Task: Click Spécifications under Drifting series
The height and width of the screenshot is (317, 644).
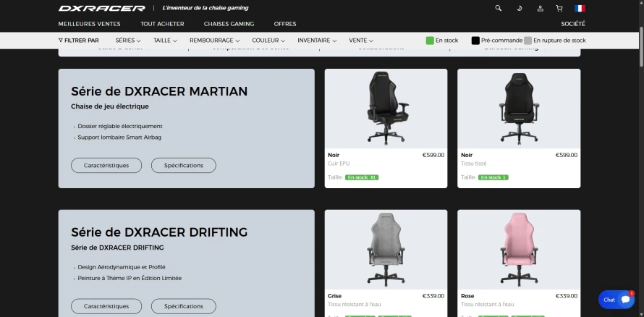Action: (x=184, y=306)
